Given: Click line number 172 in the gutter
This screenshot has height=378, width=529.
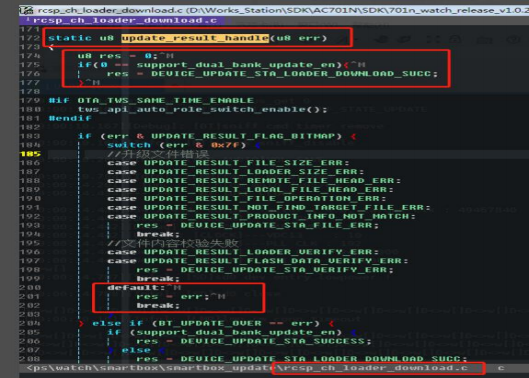Looking at the screenshot, I should click(x=30, y=38).
